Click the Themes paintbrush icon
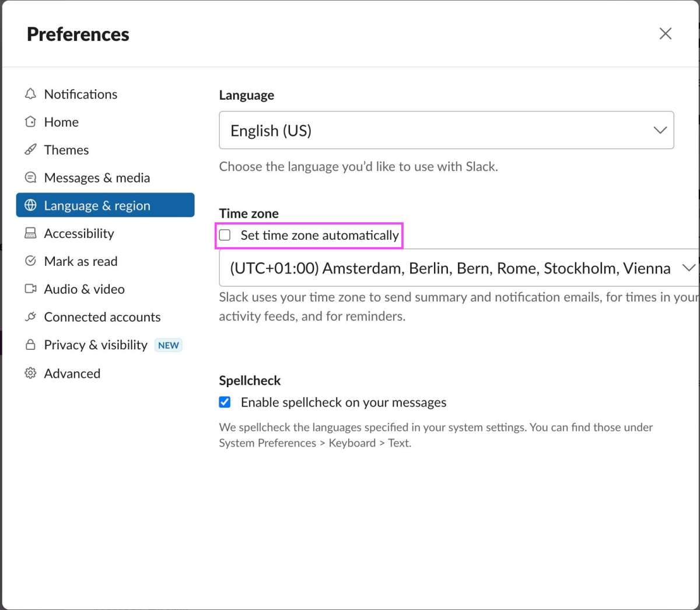Viewport: 700px width, 610px height. (30, 150)
